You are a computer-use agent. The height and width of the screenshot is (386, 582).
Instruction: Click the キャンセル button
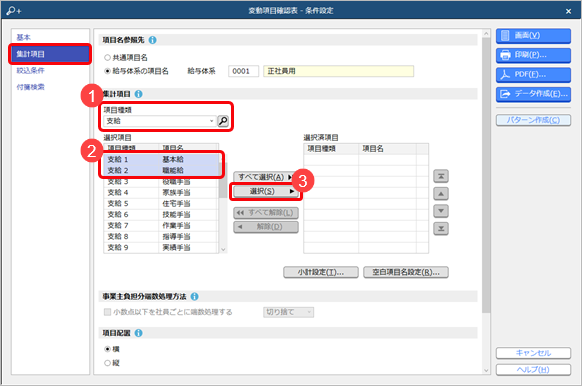(x=533, y=353)
